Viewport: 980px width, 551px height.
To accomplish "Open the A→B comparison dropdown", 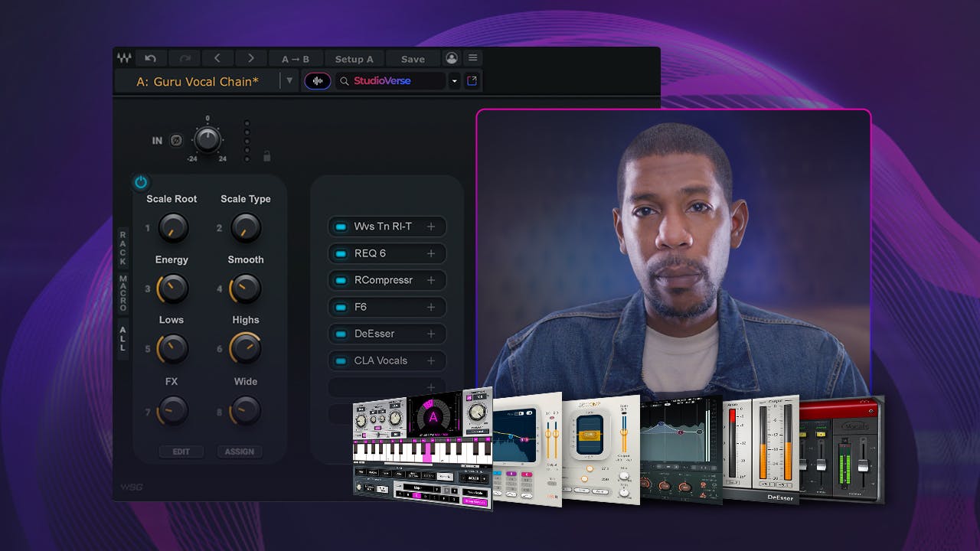I will [x=296, y=58].
